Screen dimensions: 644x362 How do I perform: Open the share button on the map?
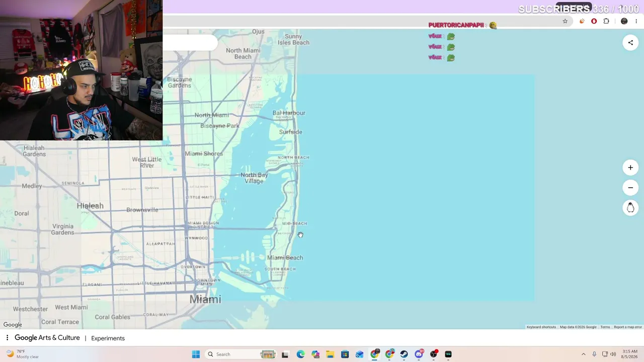[630, 43]
